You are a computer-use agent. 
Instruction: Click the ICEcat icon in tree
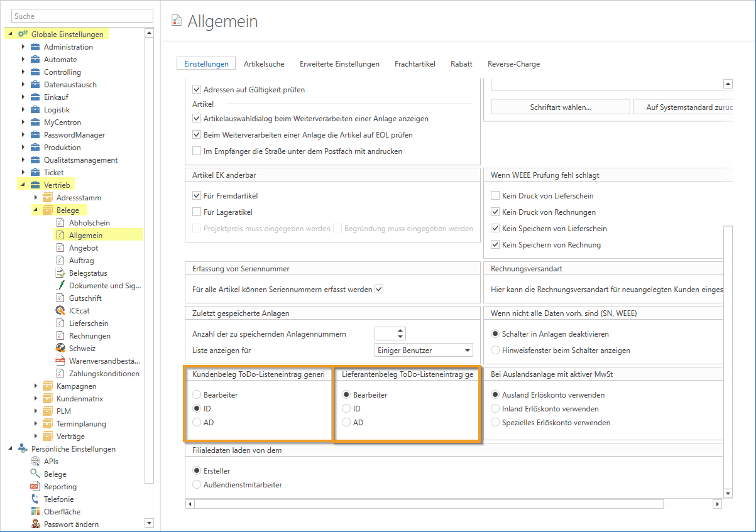[60, 310]
